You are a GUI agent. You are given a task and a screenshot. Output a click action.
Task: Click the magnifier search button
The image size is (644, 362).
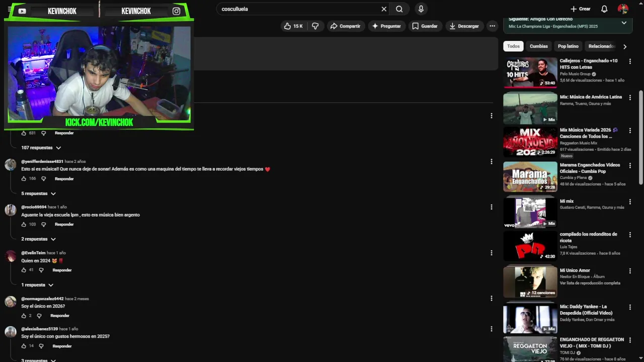(399, 9)
